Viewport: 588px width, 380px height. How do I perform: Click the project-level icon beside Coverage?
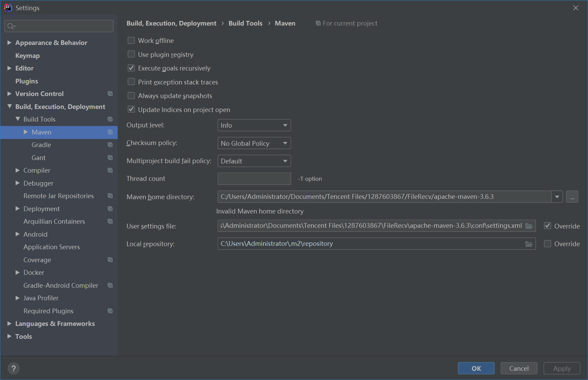tap(110, 260)
